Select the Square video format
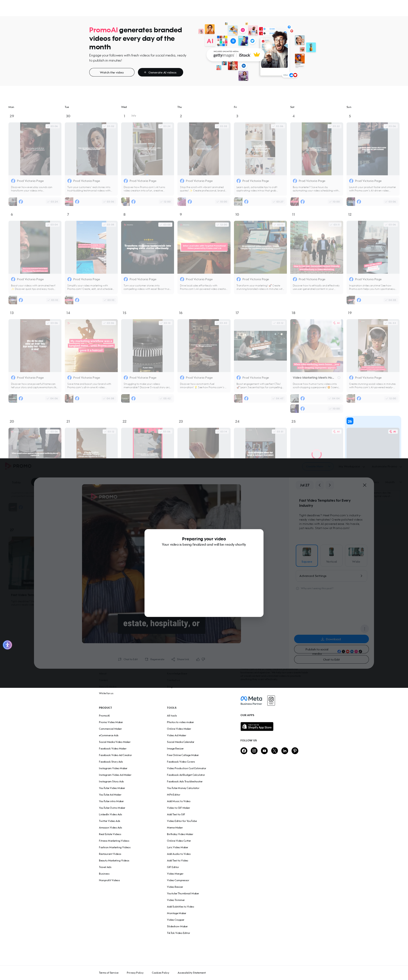The height and width of the screenshot is (980, 408). [x=307, y=555]
